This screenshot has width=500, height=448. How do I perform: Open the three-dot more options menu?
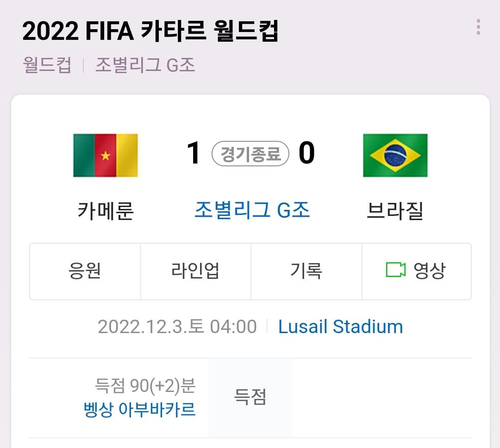(x=478, y=27)
